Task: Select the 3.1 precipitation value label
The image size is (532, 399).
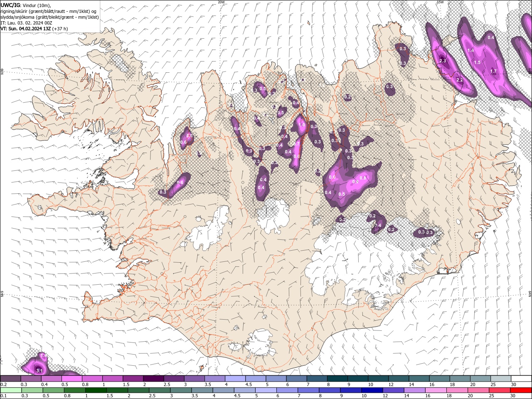Action: (x=39, y=370)
